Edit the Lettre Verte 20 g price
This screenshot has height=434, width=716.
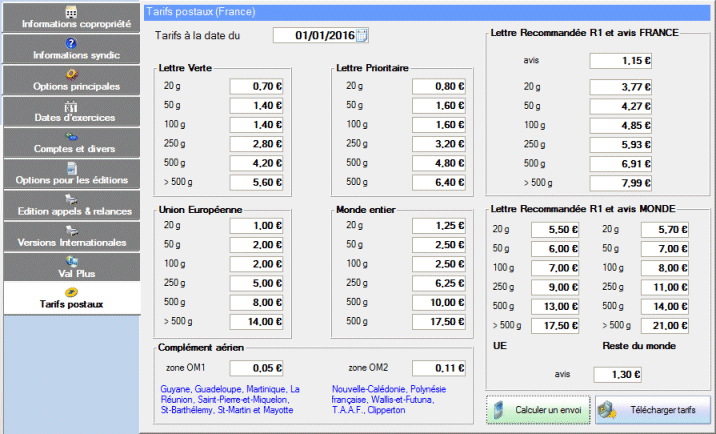[258, 86]
